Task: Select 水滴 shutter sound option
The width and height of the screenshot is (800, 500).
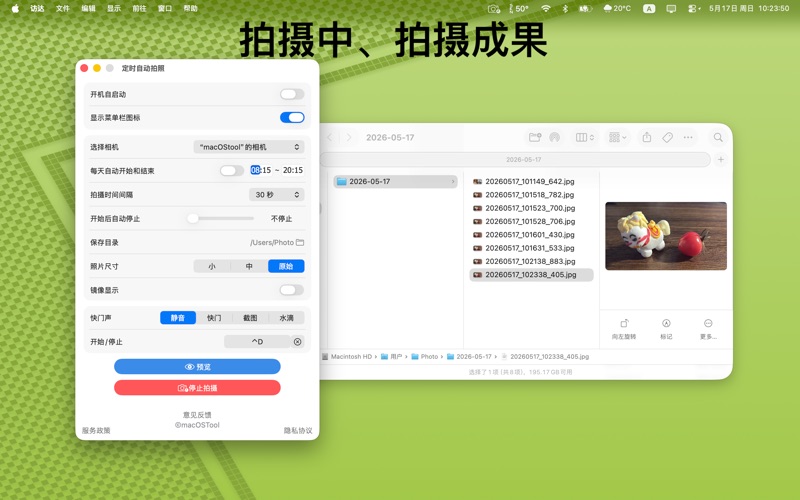Action: [x=286, y=317]
